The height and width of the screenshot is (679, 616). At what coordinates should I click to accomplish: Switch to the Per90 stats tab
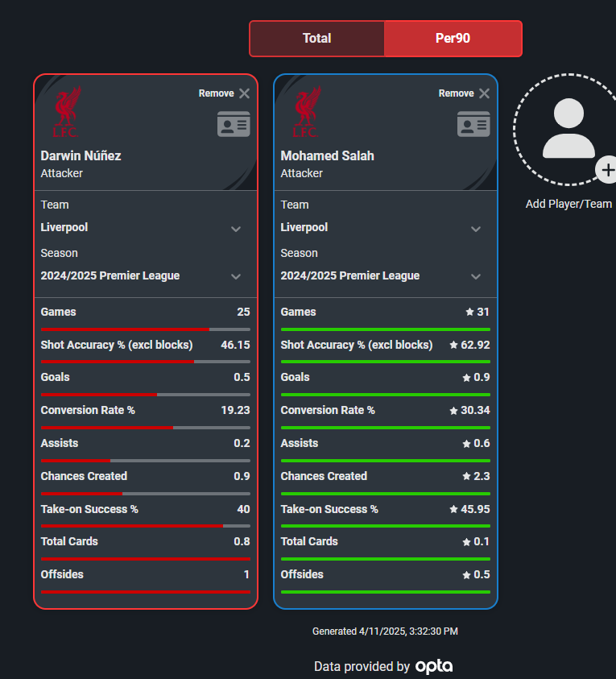tap(453, 39)
